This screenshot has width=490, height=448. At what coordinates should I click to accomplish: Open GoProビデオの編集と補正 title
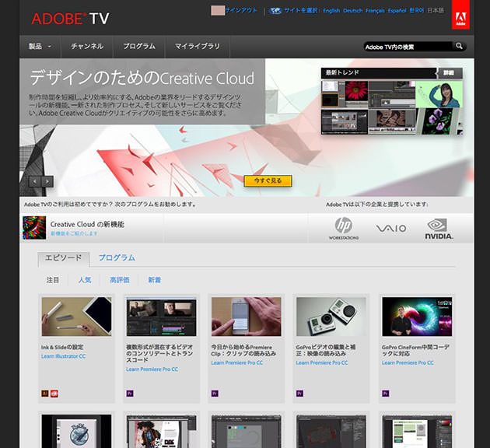click(326, 350)
